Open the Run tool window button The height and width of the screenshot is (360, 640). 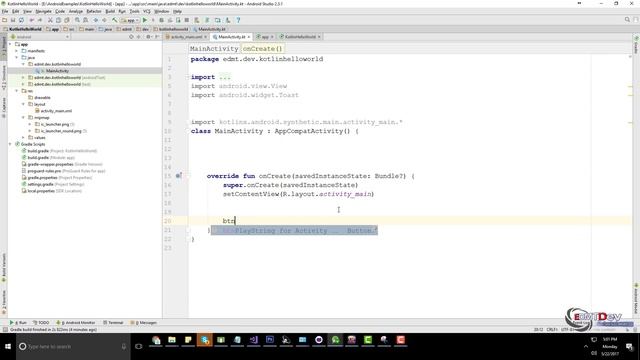click(x=18, y=322)
